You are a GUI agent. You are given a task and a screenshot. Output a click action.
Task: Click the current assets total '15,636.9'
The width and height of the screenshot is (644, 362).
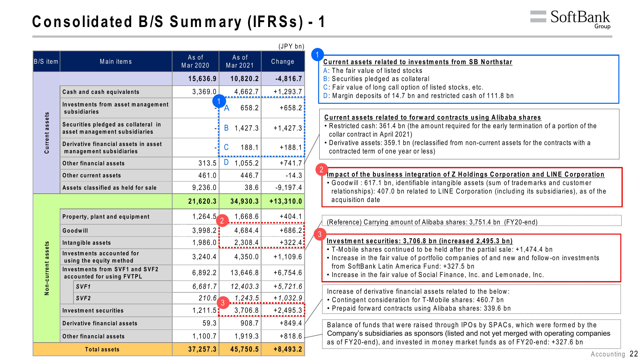(x=202, y=79)
